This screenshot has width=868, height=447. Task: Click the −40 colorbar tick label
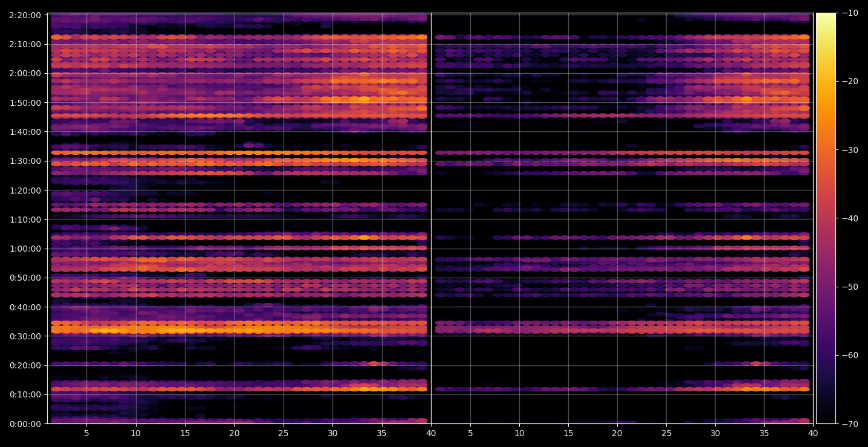(x=849, y=218)
